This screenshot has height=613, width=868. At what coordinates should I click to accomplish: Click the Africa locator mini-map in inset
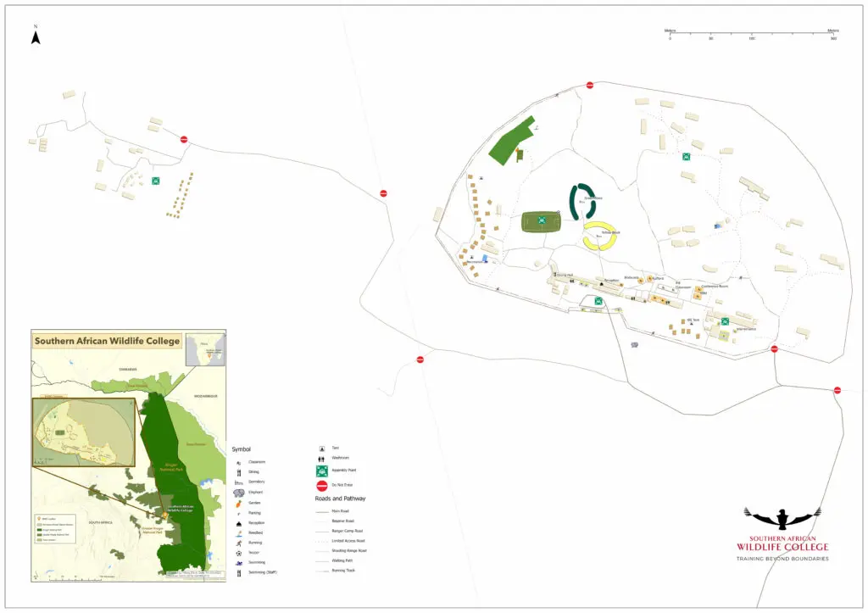205,348
